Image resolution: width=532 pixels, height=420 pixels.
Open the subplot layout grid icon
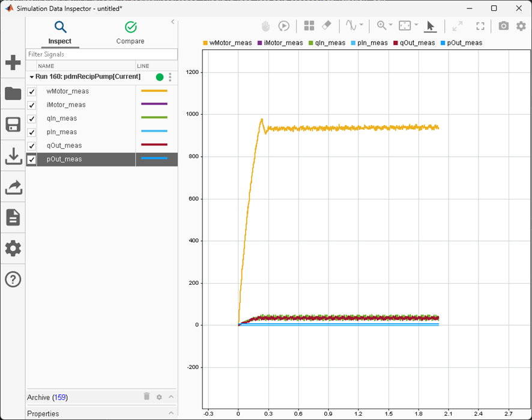coord(309,25)
